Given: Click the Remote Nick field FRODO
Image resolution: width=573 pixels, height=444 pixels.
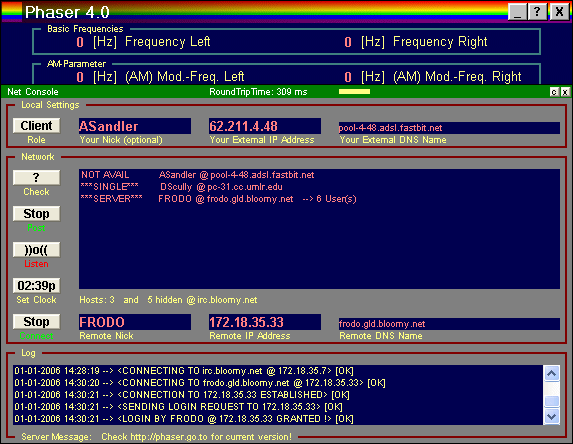Looking at the screenshot, I should pos(135,322).
